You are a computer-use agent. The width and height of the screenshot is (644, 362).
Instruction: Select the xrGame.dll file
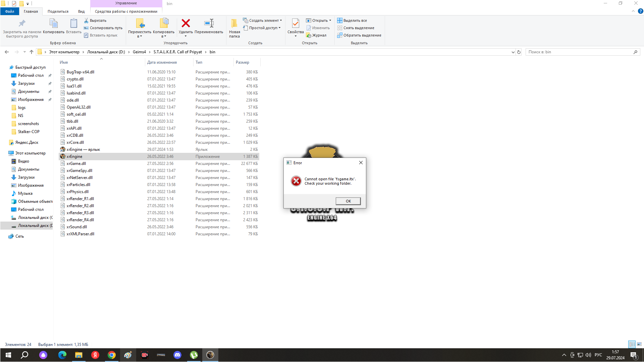[x=76, y=164]
